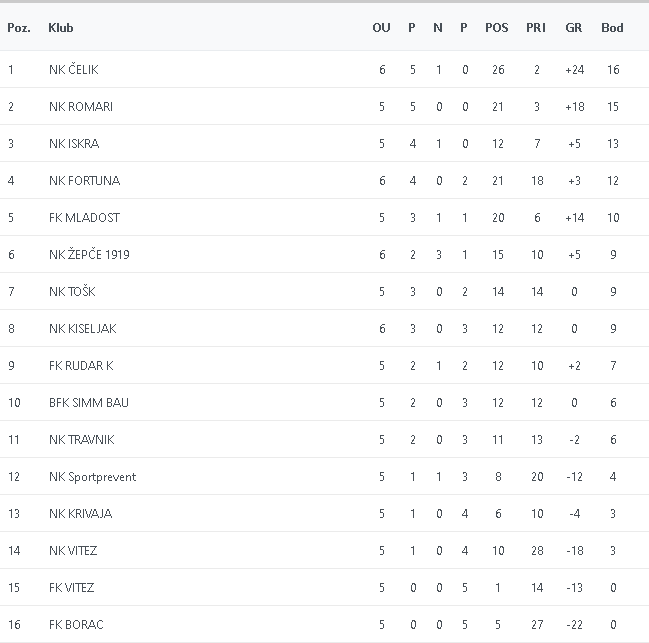Viewport: 649px width, 643px height.
Task: Click the NK TOŠK club name
Action: pyautogui.click(x=72, y=292)
